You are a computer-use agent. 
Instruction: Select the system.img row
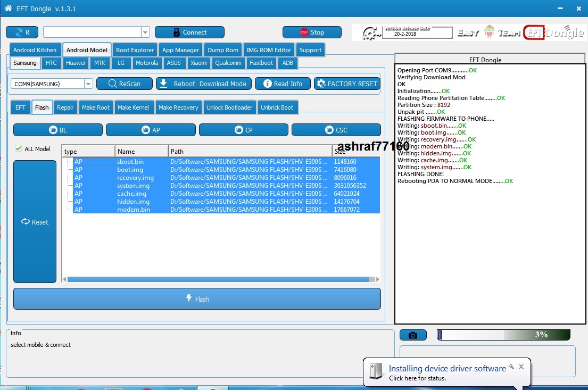(226, 185)
